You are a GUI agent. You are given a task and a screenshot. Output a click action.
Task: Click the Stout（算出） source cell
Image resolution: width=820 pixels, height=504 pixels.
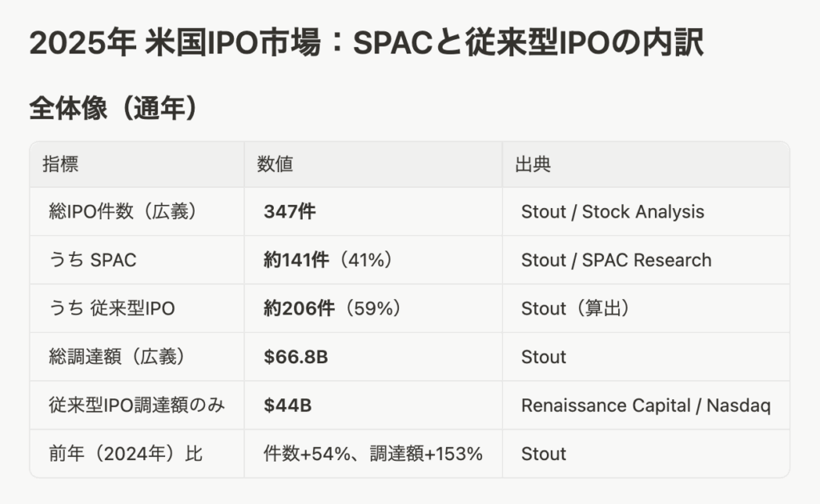pyautogui.click(x=575, y=309)
